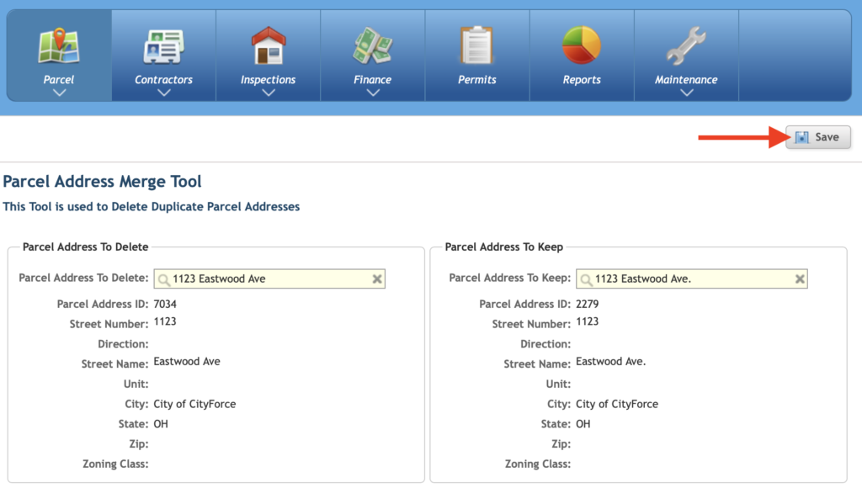This screenshot has width=862, height=504.
Task: Click into the '1123 Eastwood Ave.' keep address input
Action: (x=692, y=279)
